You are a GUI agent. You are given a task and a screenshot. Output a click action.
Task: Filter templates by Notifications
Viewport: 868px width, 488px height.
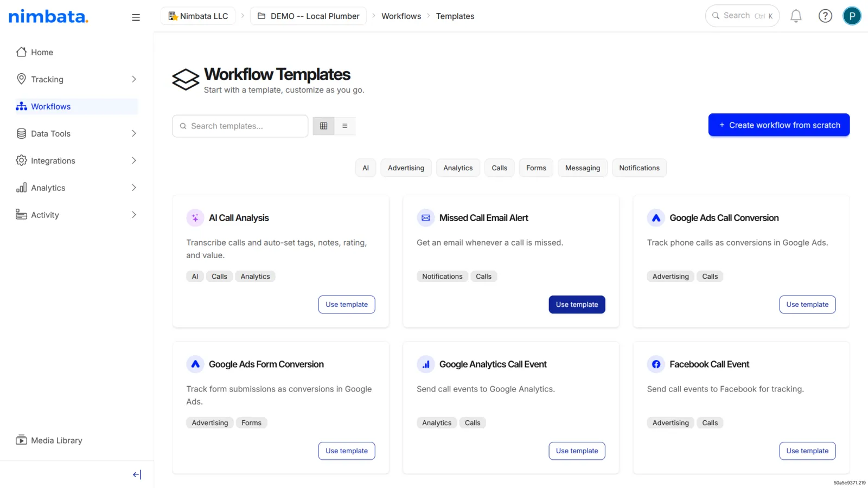[639, 168]
